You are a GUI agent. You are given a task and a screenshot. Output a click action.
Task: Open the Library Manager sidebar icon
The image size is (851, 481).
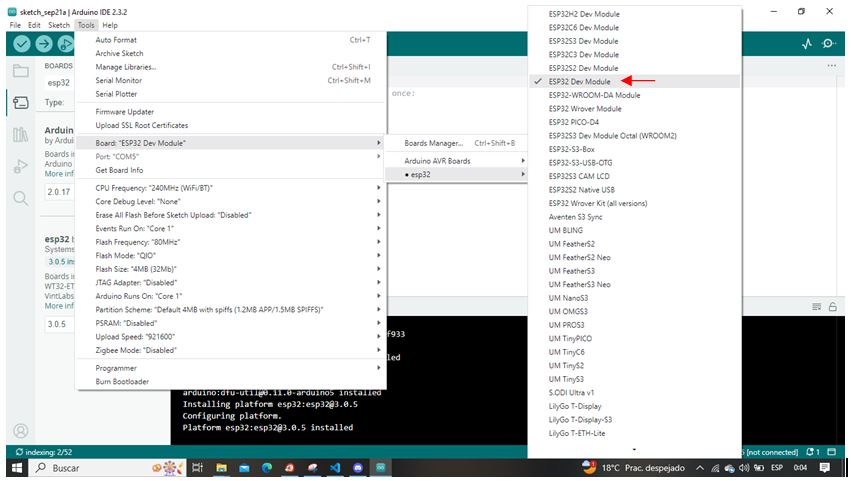pyautogui.click(x=21, y=134)
